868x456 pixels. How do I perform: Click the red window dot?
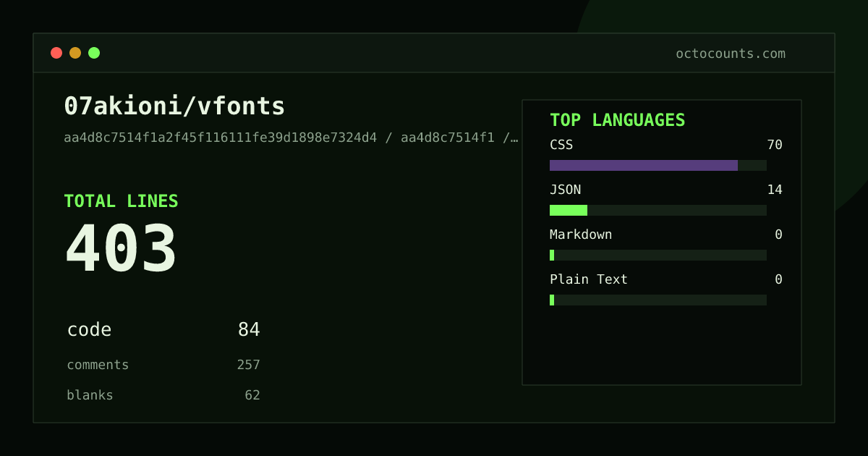pyautogui.click(x=56, y=53)
